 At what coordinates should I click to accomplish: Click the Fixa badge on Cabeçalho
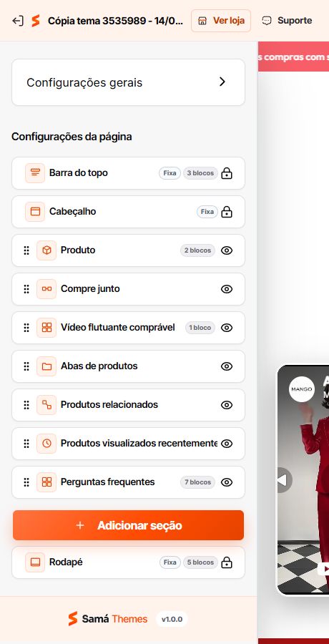(207, 212)
